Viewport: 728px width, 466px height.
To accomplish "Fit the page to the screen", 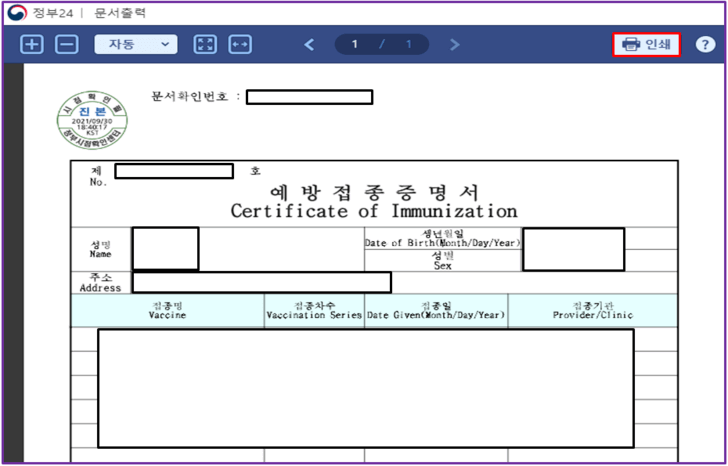I will pos(205,45).
